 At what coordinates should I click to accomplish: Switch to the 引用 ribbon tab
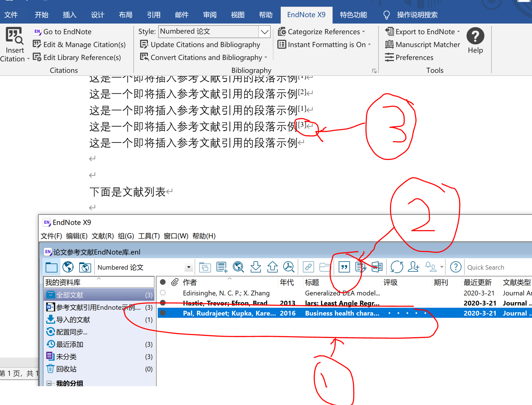pyautogui.click(x=154, y=15)
